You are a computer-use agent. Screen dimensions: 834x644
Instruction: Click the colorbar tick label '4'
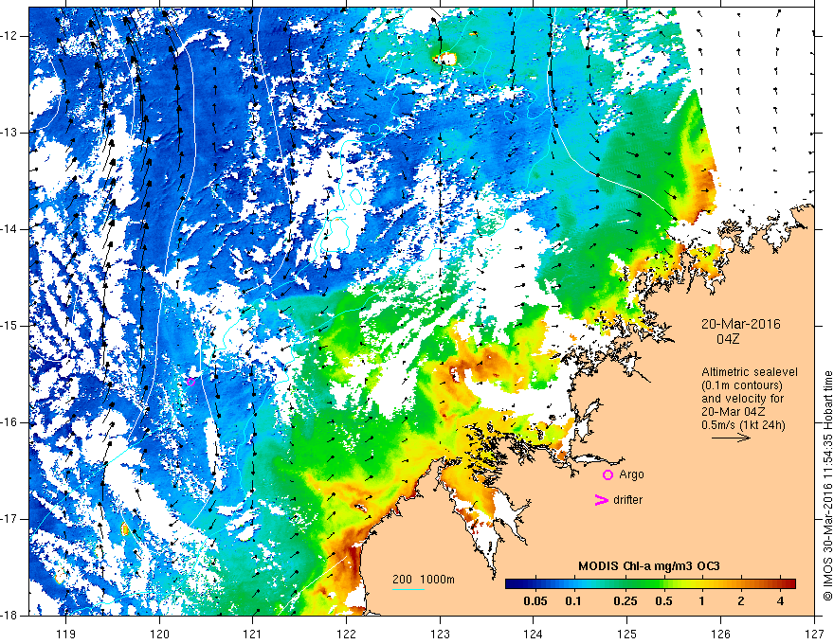[780, 601]
